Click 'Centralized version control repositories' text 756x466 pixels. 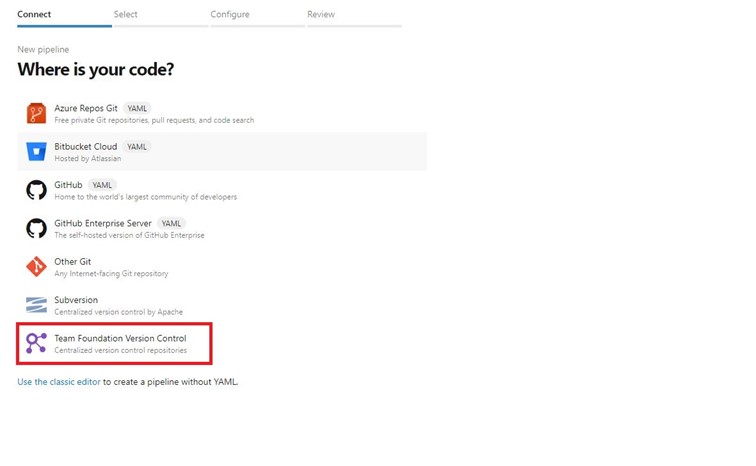pos(121,350)
